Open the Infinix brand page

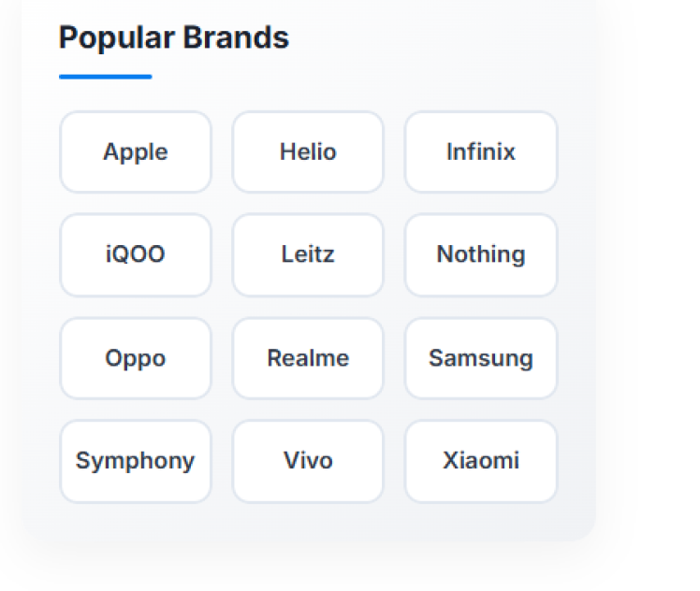(481, 152)
